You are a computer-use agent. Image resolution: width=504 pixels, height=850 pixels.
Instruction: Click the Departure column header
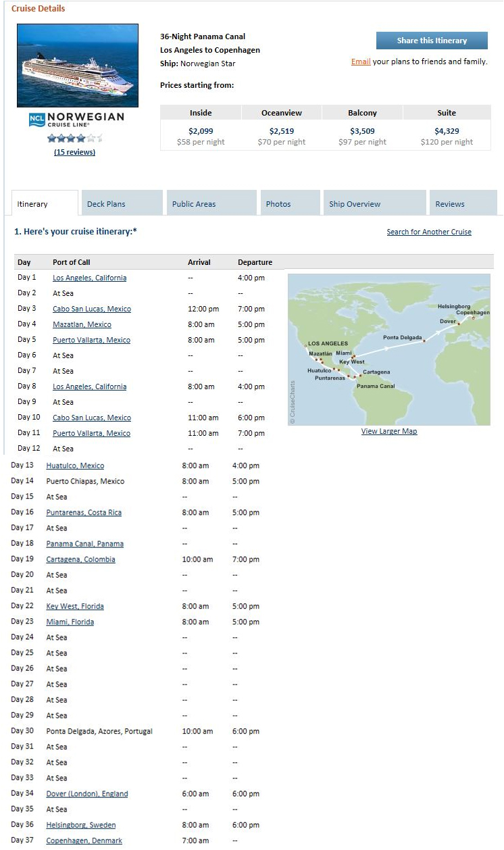255,262
